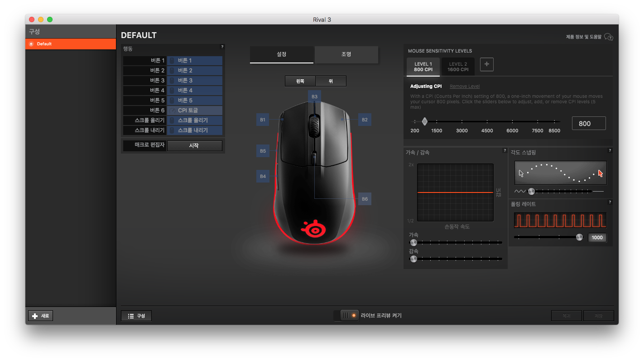Show 위 view of mouse
Screen dimensions: 644x361
click(x=331, y=81)
